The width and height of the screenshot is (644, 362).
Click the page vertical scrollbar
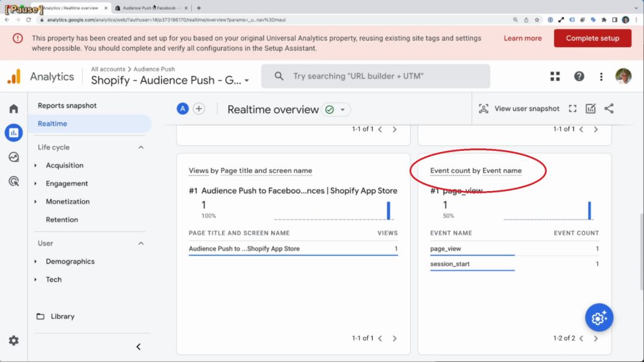[641, 252]
